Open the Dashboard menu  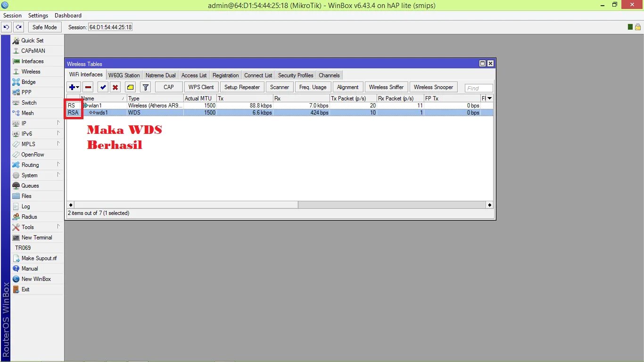coord(68,16)
